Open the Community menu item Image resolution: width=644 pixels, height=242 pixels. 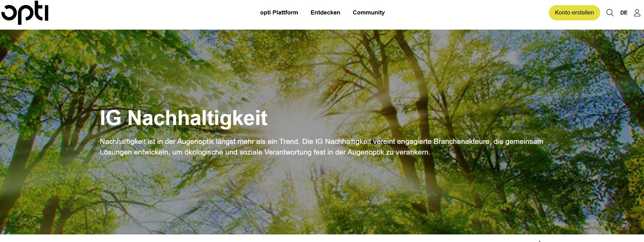click(369, 13)
